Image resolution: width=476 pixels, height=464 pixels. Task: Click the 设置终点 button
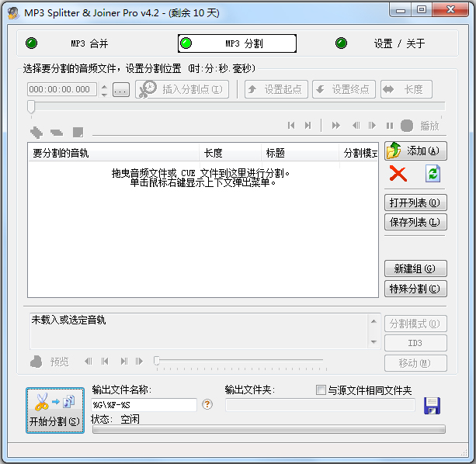(344, 89)
